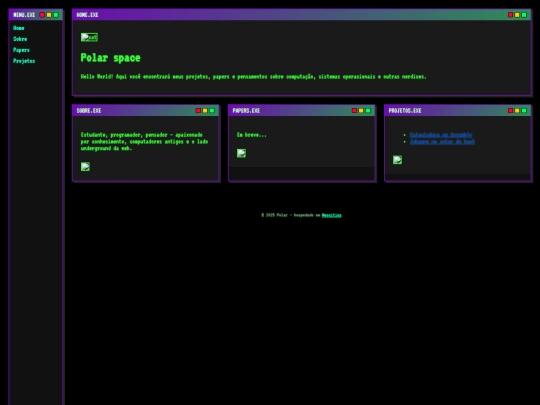Click the broken cat image in HOME.EXE
The width and height of the screenshot is (540, 405).
[x=89, y=37]
